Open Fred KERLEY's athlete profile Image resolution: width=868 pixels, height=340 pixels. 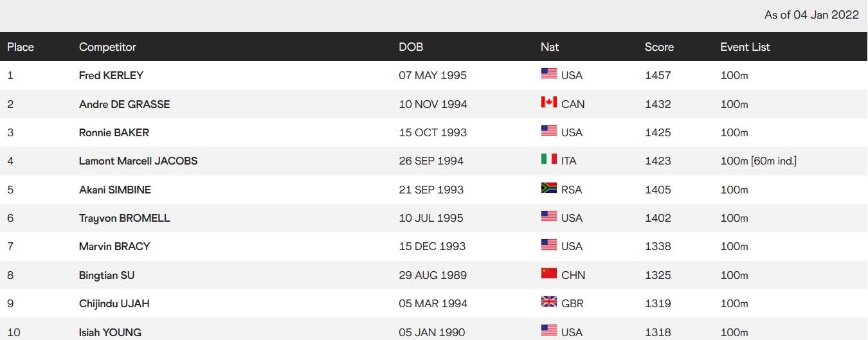click(x=111, y=75)
